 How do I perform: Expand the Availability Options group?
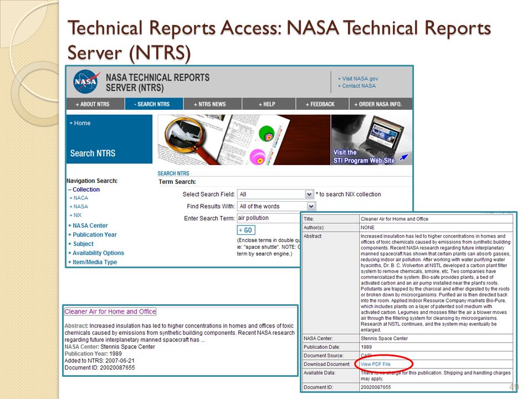click(x=96, y=253)
